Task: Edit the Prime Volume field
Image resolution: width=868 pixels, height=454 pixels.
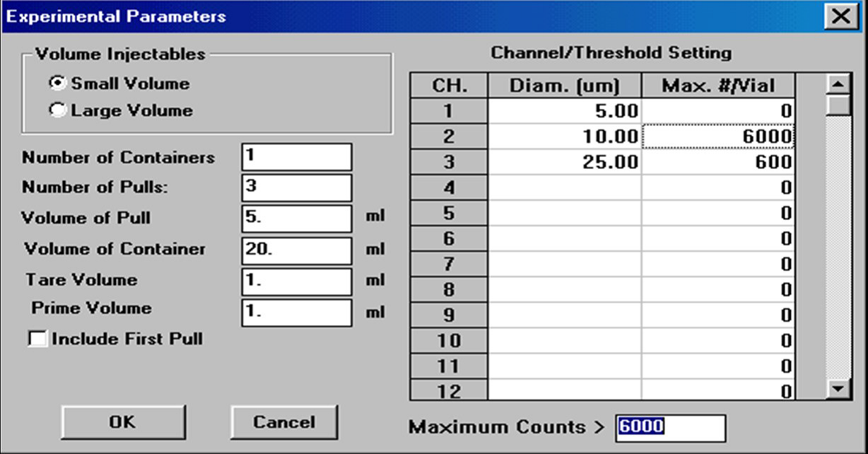Action: [296, 311]
